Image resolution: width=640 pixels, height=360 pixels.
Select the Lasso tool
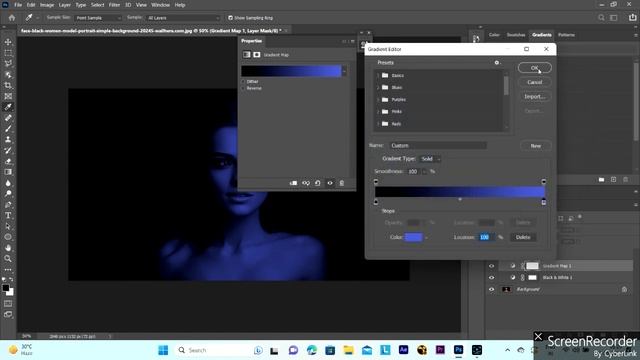tap(8, 64)
